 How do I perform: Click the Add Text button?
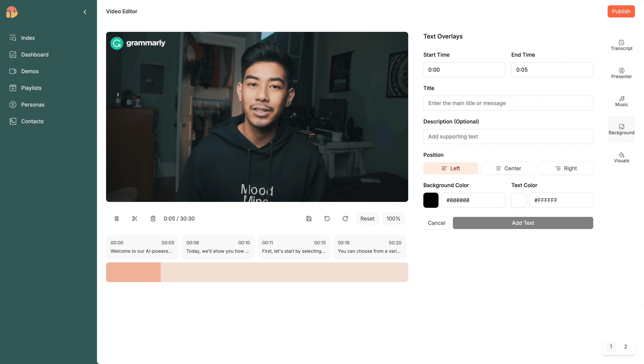click(523, 223)
